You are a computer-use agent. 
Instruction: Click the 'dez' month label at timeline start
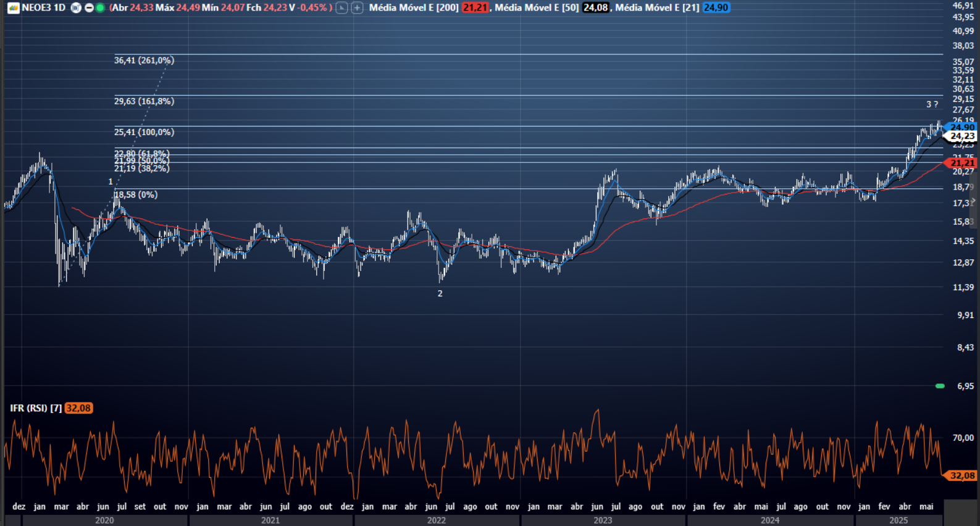[x=19, y=506]
